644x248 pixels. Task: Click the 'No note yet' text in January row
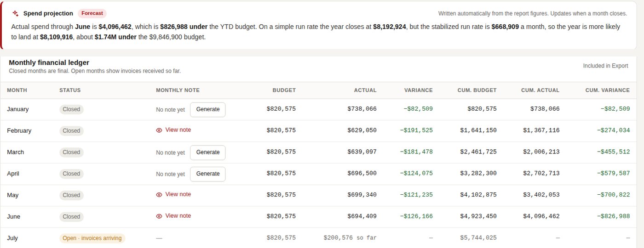click(x=170, y=110)
